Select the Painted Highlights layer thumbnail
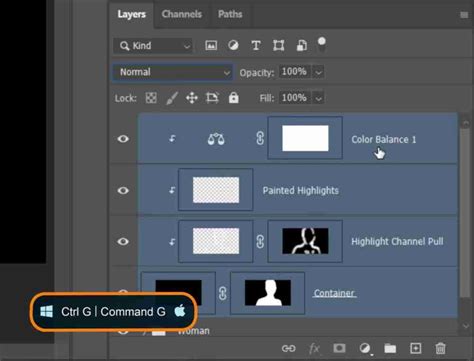Screen dimensions: 474x361 (x=216, y=190)
